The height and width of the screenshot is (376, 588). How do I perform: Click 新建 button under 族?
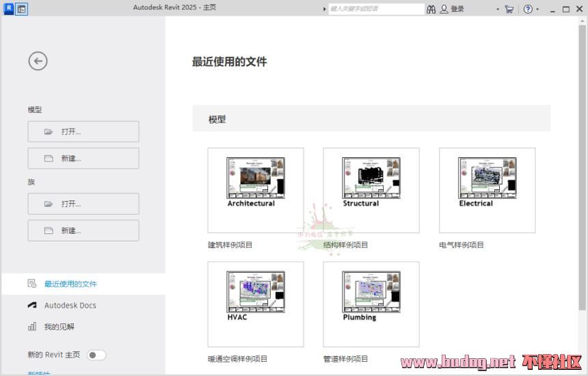[83, 230]
